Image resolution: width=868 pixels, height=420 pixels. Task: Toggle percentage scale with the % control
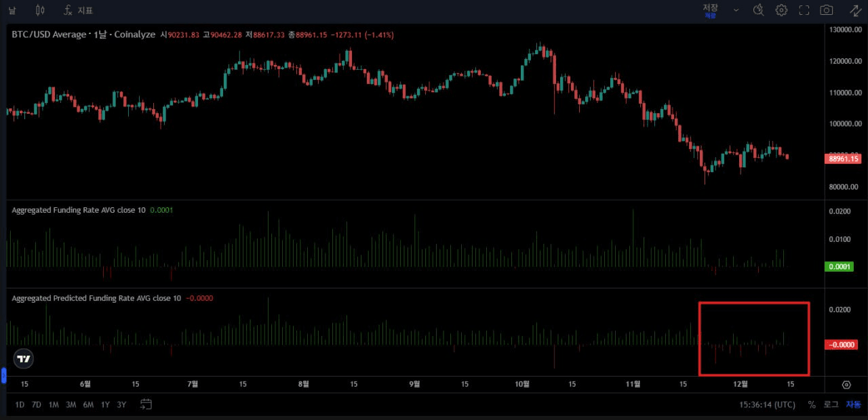[x=811, y=404]
